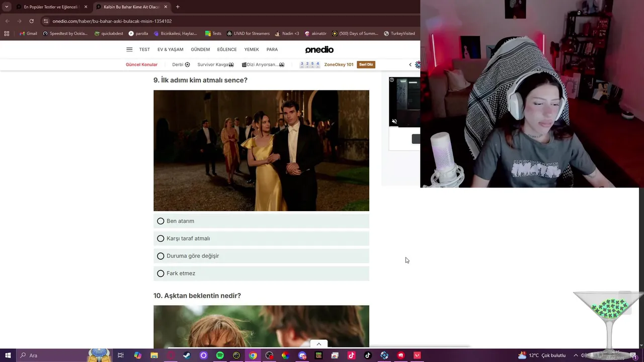644x362 pixels.
Task: Open the 'Nadin <3' bookmark
Action: tap(287, 34)
